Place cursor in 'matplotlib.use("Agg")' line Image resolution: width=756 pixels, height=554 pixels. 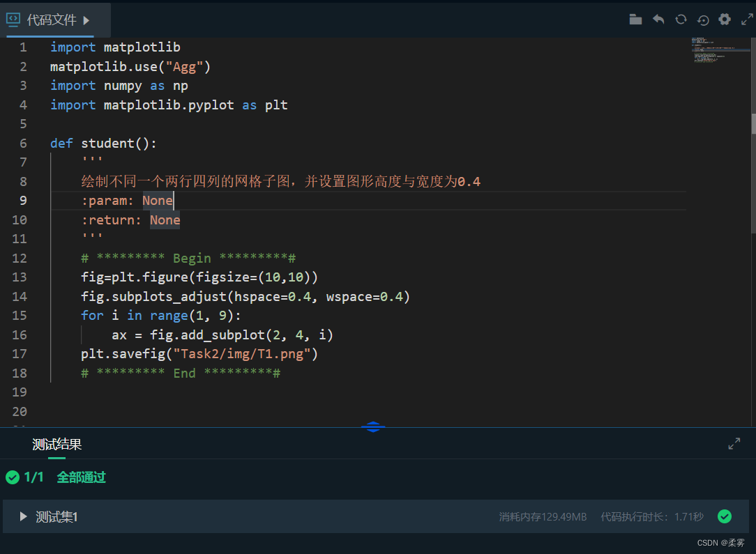(x=130, y=66)
